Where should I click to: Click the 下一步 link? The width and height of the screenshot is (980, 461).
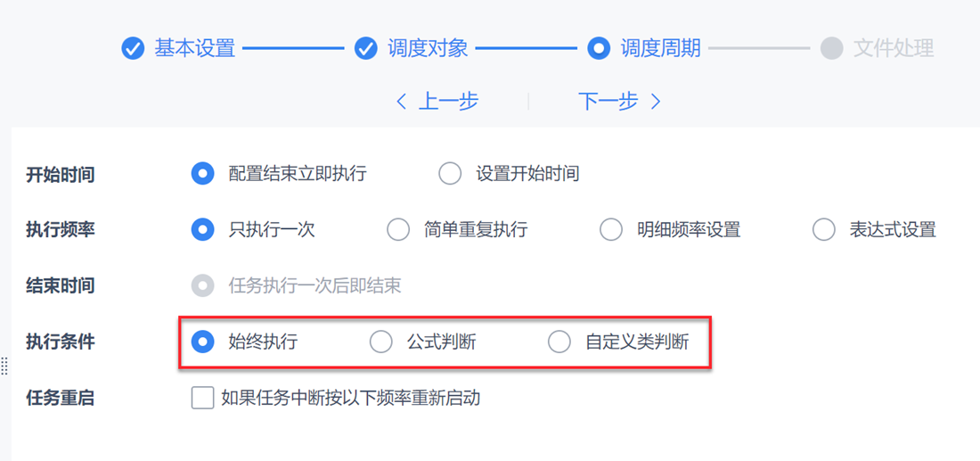(x=608, y=102)
